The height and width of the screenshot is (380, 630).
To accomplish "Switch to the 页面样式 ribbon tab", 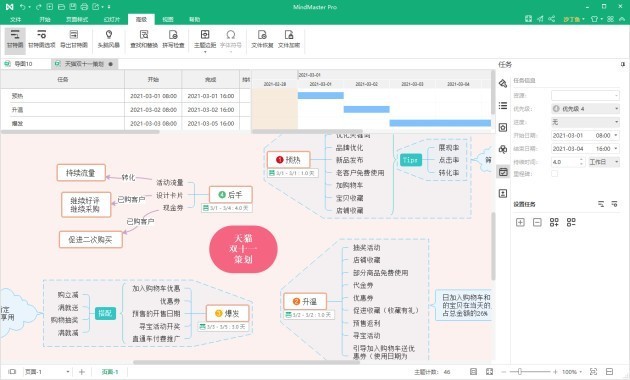I will [77, 19].
